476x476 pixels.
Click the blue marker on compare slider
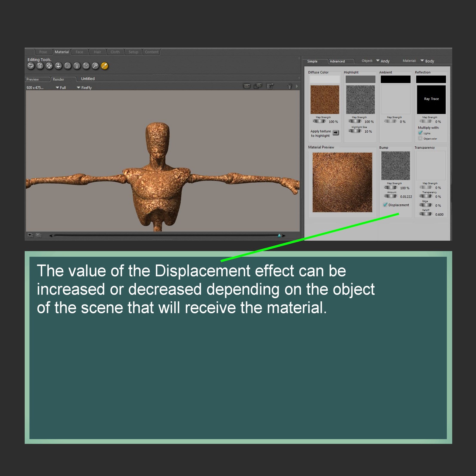click(279, 235)
